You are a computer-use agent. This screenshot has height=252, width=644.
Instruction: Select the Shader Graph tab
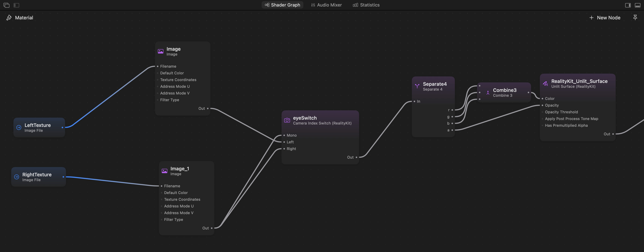pyautogui.click(x=282, y=5)
